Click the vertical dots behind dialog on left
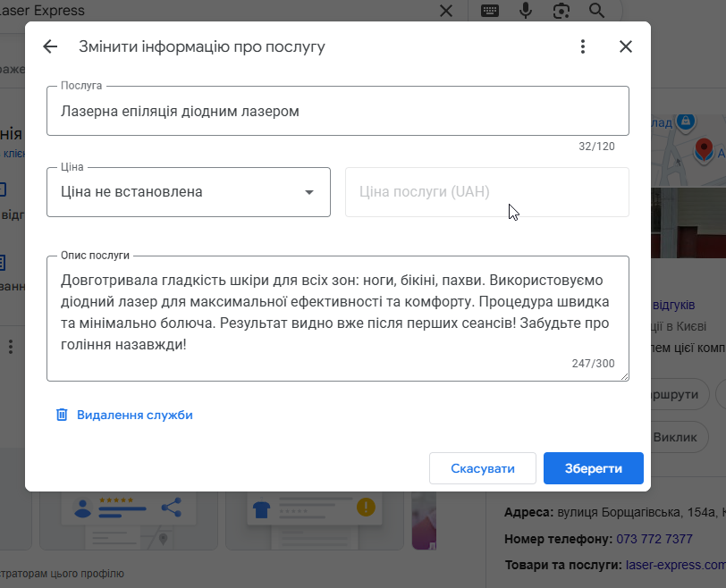Screen dimensions: 726x588 click(11, 347)
